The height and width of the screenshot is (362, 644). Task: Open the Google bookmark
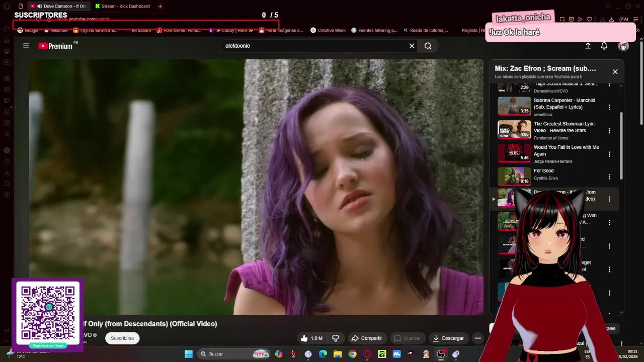[x=28, y=30]
